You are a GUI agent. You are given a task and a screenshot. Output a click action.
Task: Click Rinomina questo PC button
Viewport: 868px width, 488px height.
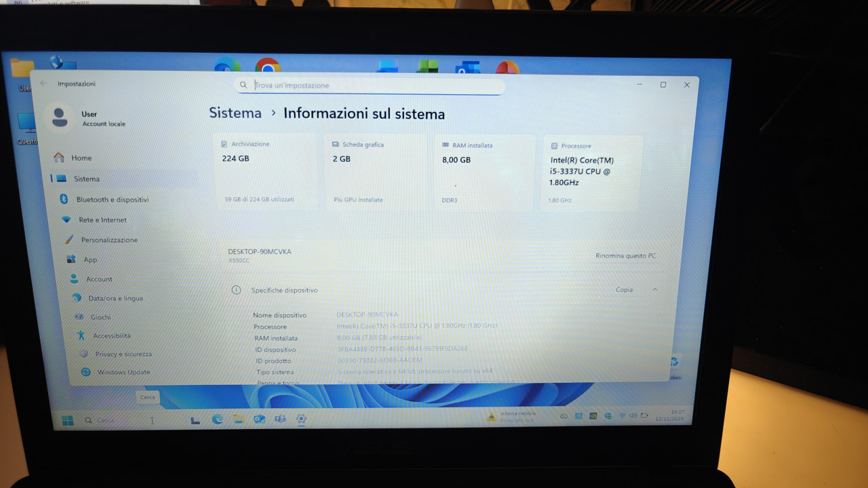tap(626, 256)
